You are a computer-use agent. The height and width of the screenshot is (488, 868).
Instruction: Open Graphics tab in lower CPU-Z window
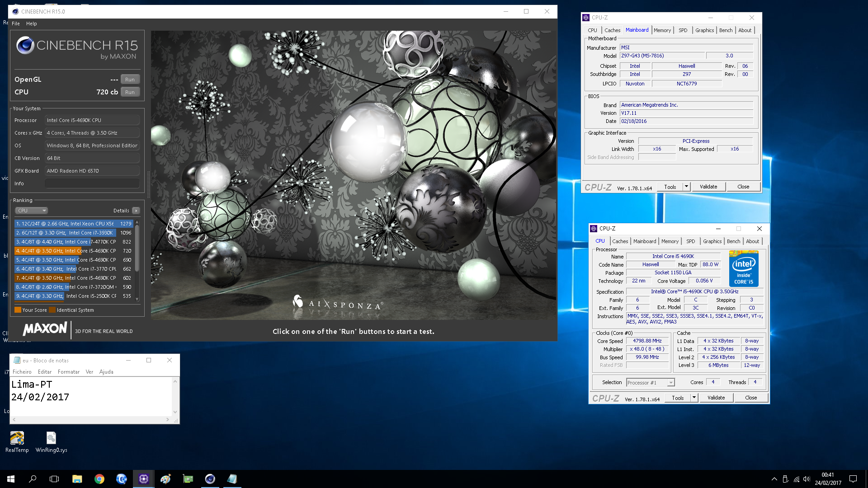click(712, 241)
